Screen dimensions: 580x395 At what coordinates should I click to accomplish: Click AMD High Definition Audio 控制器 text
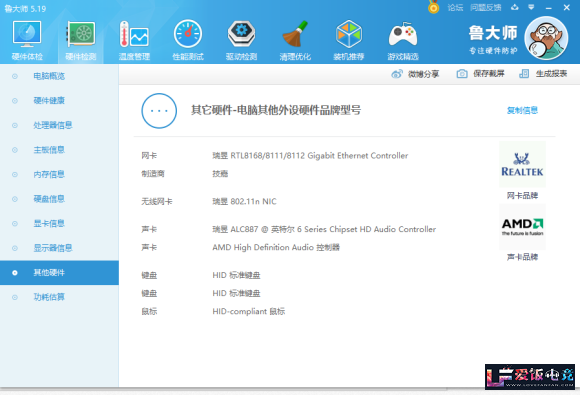point(276,247)
